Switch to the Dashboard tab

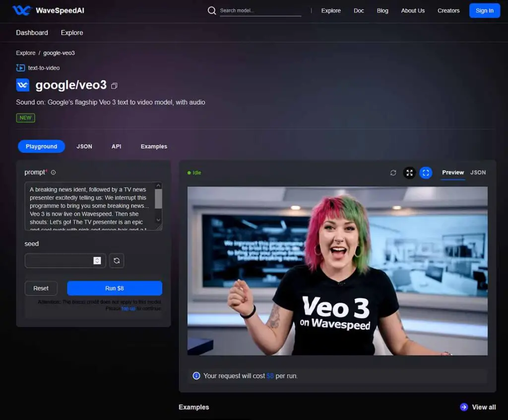32,33
